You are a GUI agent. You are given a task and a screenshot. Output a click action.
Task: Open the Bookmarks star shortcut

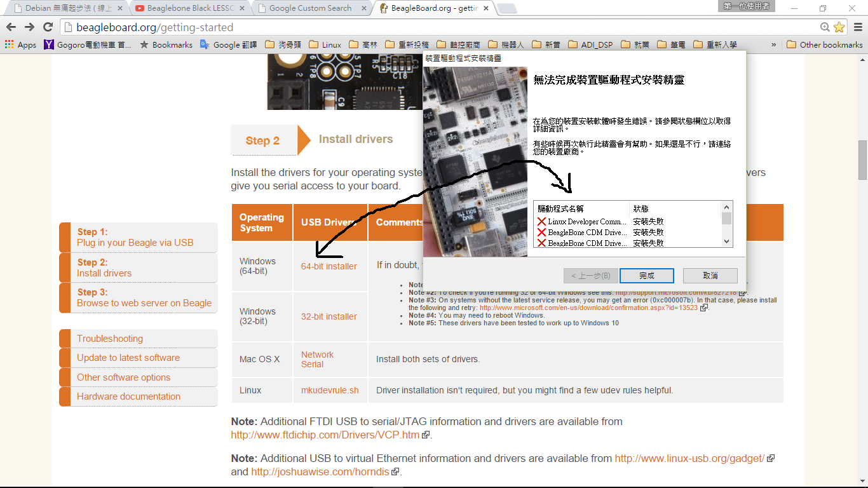pyautogui.click(x=166, y=44)
